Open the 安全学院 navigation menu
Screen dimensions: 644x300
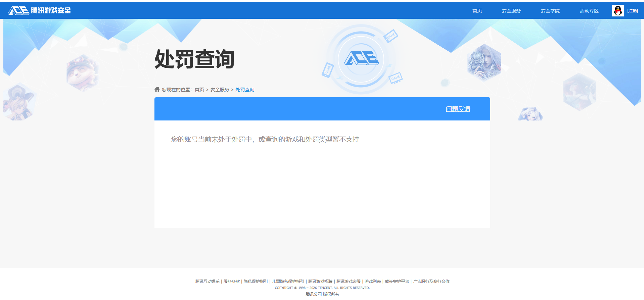click(550, 11)
